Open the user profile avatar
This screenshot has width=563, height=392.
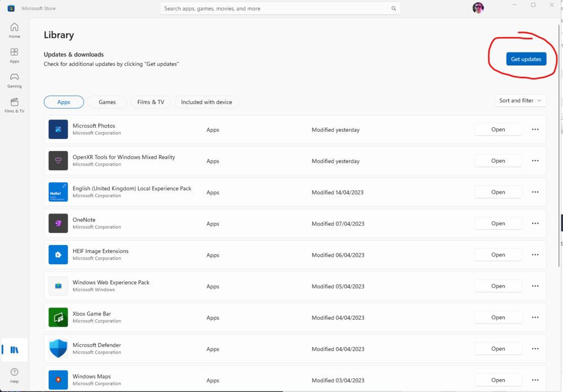click(x=478, y=8)
